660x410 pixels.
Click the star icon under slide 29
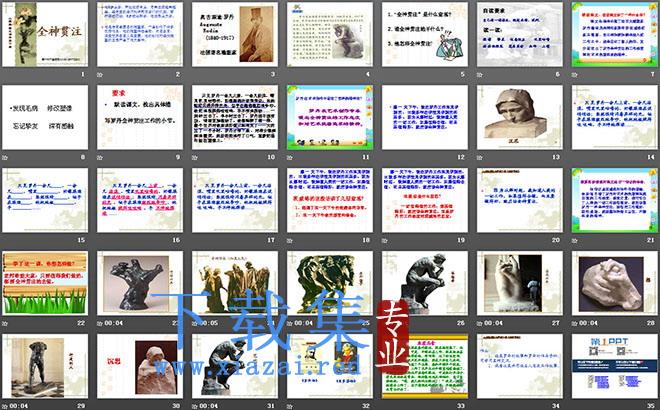[5, 406]
